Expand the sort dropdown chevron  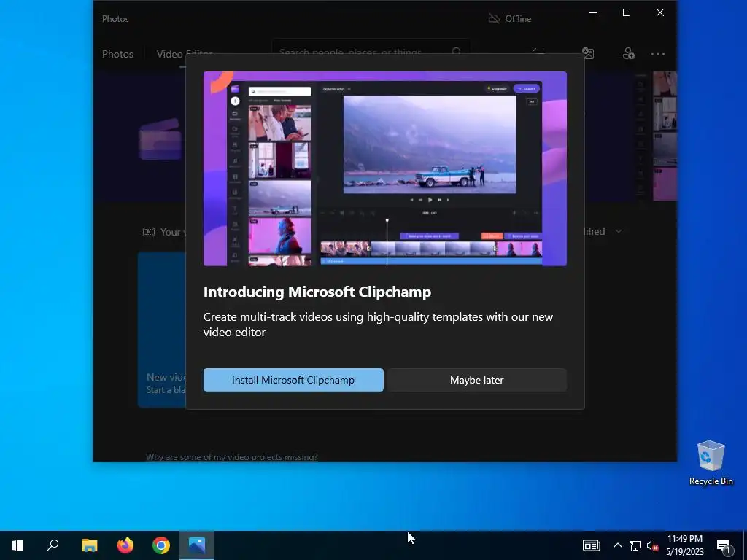(619, 231)
